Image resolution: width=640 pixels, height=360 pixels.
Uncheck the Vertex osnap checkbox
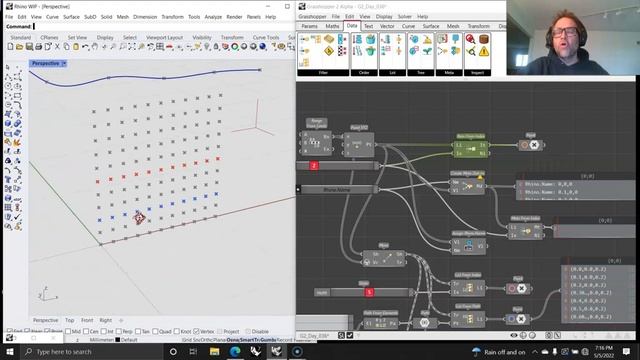coord(196,331)
